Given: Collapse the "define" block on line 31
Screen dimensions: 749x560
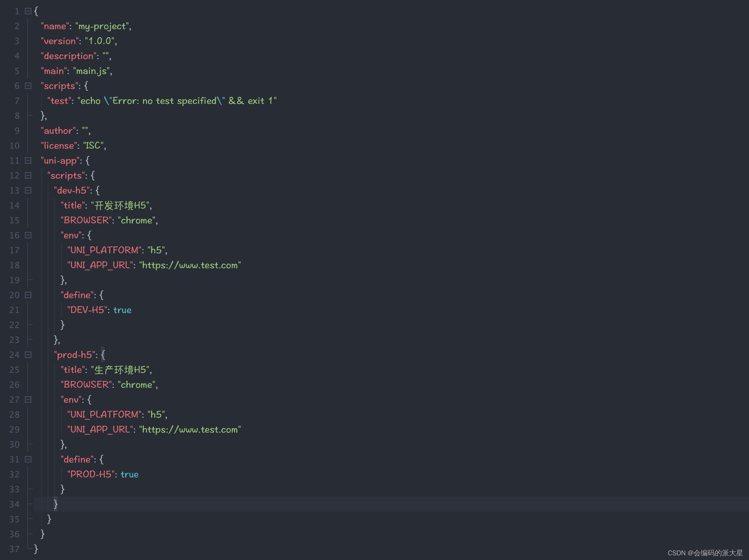Looking at the screenshot, I should coord(27,459).
